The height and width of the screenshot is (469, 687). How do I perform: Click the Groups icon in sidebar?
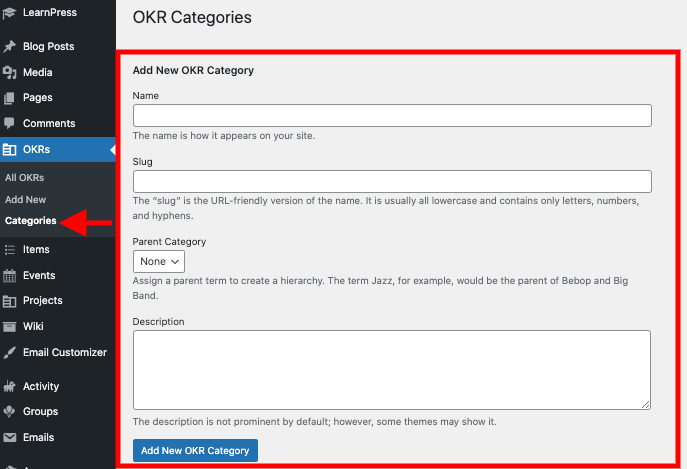point(10,411)
